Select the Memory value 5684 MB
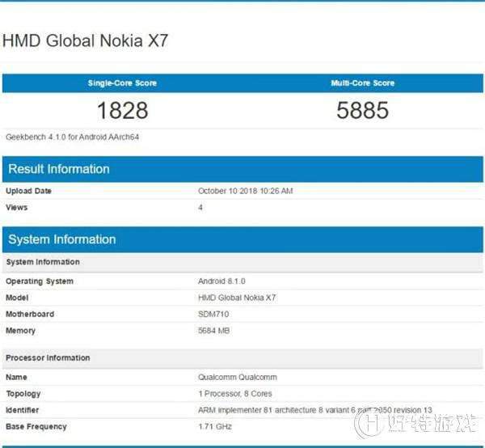Viewport: 485px width, 448px height. point(213,331)
